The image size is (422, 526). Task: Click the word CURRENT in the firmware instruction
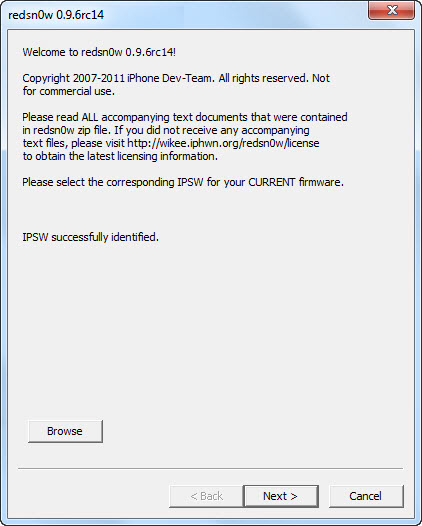click(x=272, y=182)
